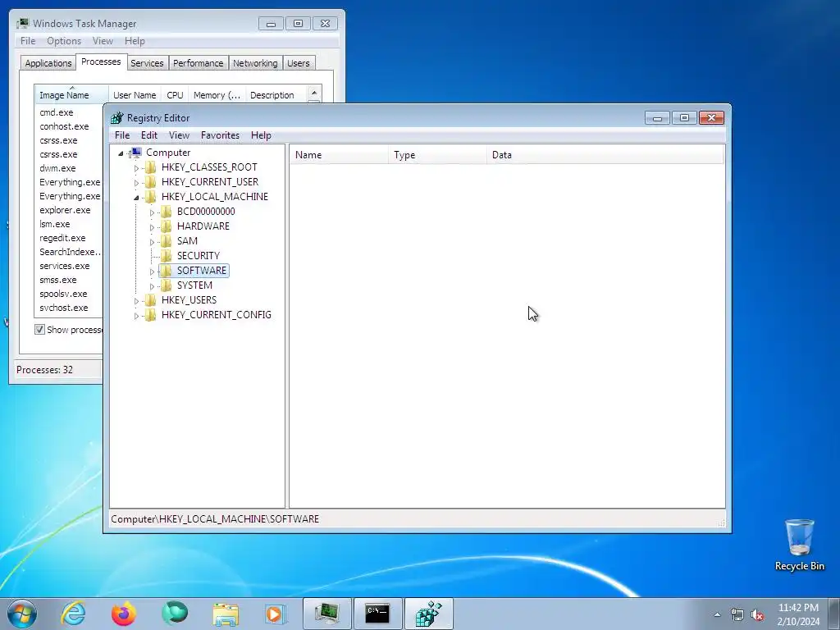Image resolution: width=840 pixels, height=630 pixels.
Task: Sort processes by Image Name header
Action: click(71, 95)
